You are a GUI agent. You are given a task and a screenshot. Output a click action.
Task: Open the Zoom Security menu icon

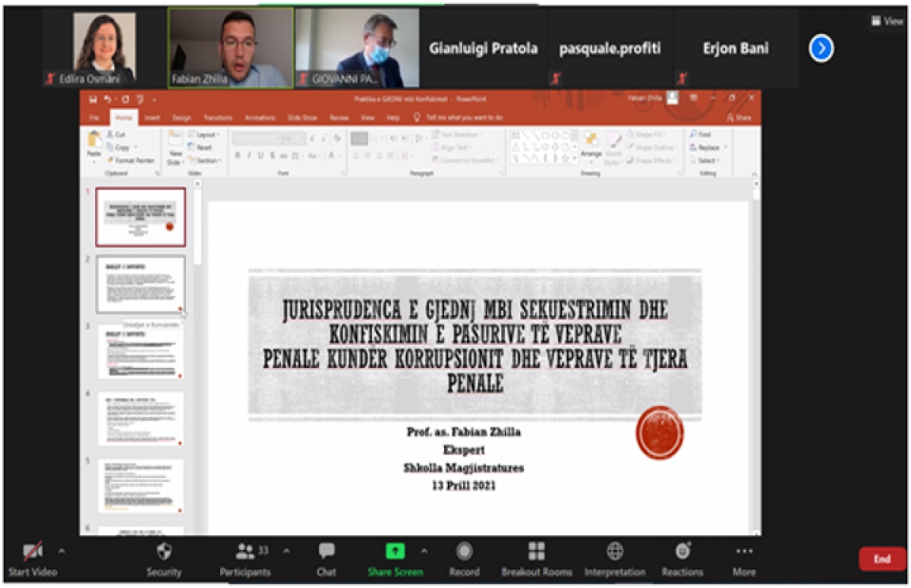(164, 552)
